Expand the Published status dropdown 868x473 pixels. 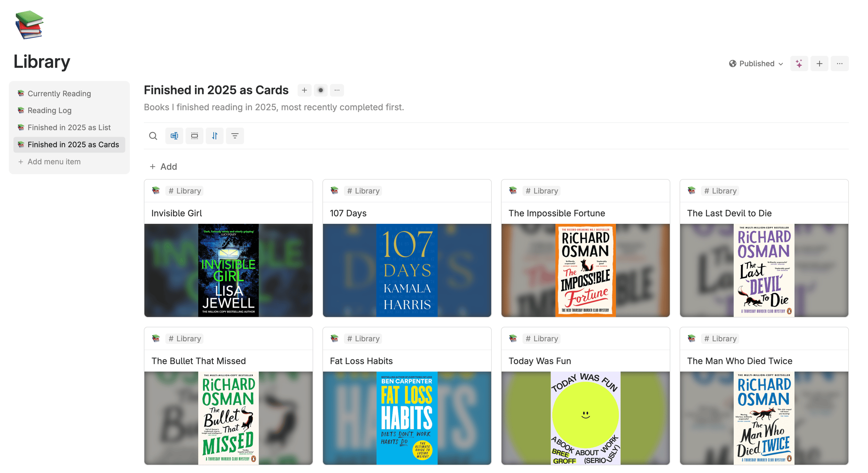(756, 64)
